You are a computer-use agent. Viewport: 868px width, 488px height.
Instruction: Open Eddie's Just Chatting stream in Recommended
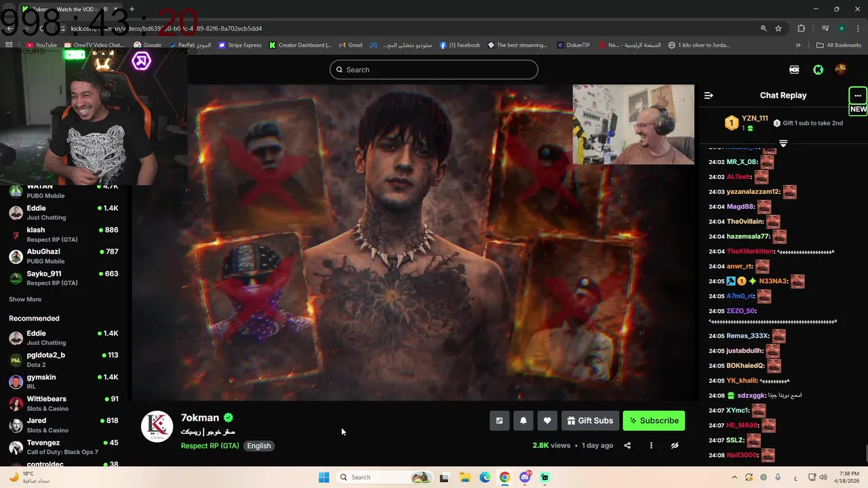tap(63, 338)
